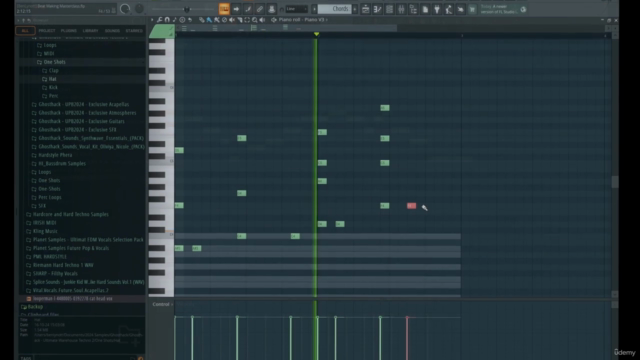This screenshot has height=360, width=640.
Task: Open Piano roll - Piano V3 target channel
Action: [302, 20]
